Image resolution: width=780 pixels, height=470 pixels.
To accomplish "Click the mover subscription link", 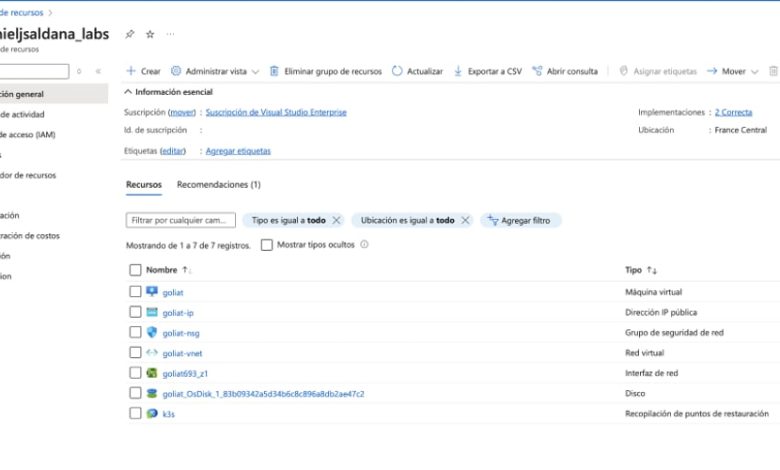I will pyautogui.click(x=182, y=112).
